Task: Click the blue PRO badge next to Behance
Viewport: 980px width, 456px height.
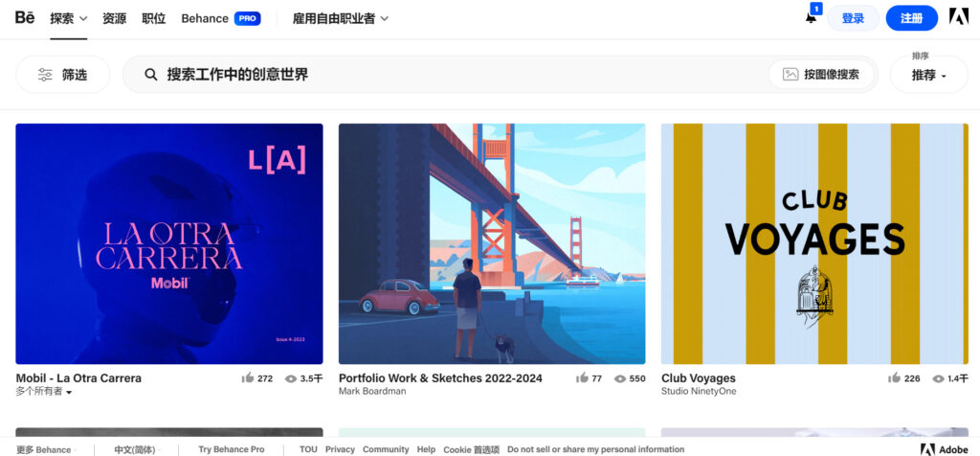Action: pos(248,19)
